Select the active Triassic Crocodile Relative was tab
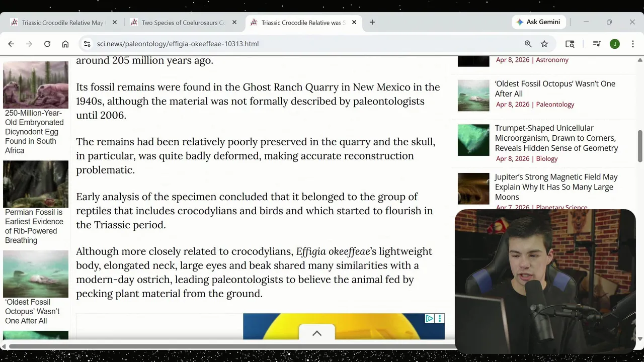644x362 pixels. [303, 23]
